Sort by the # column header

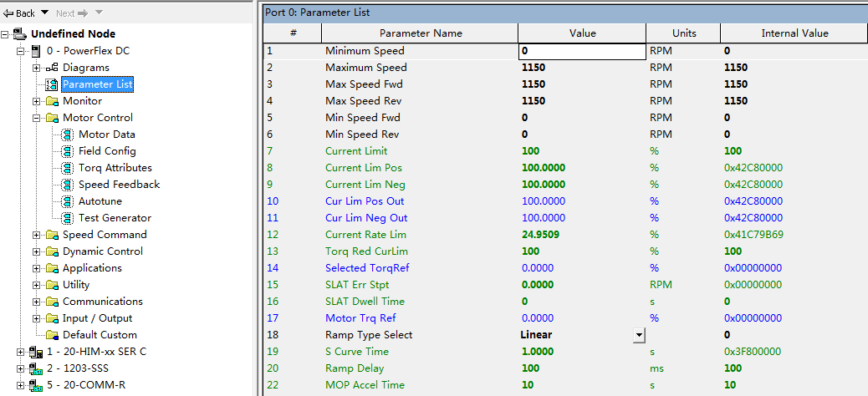pos(294,33)
